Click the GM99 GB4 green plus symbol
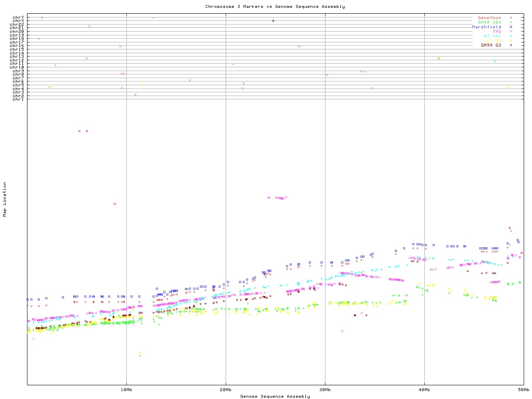 [x=511, y=22]
